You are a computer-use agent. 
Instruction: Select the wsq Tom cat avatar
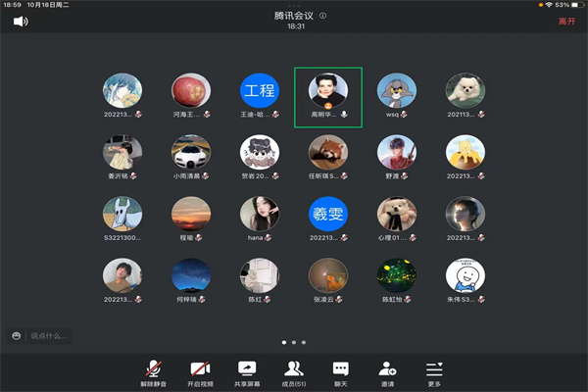coord(397,91)
